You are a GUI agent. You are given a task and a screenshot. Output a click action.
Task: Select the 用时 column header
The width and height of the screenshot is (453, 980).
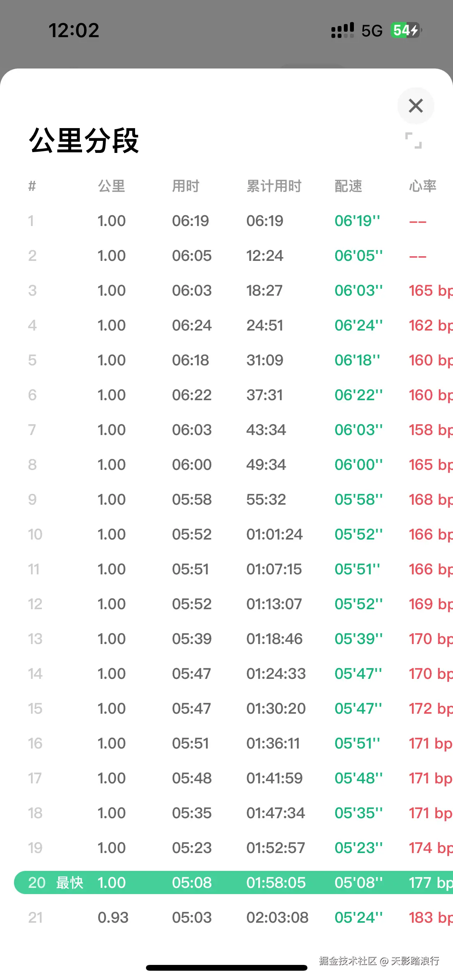pos(186,186)
